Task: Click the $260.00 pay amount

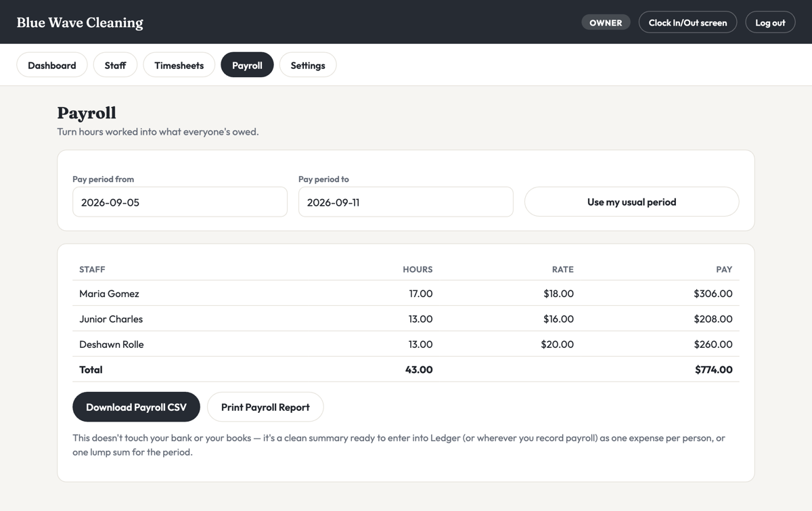Action: (713, 345)
